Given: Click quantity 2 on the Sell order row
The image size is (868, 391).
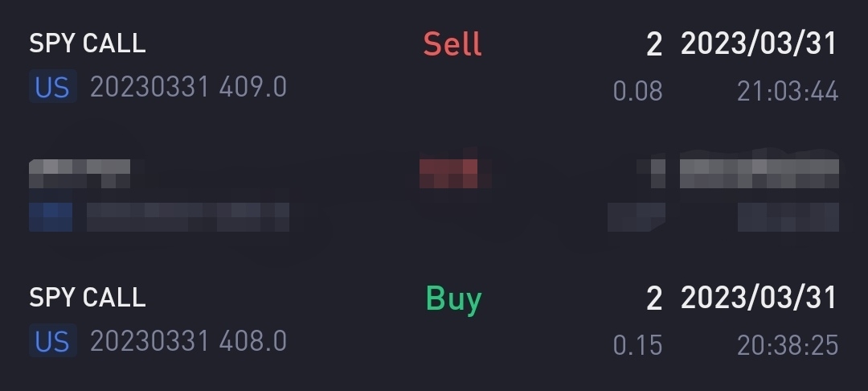Looking at the screenshot, I should 653,44.
